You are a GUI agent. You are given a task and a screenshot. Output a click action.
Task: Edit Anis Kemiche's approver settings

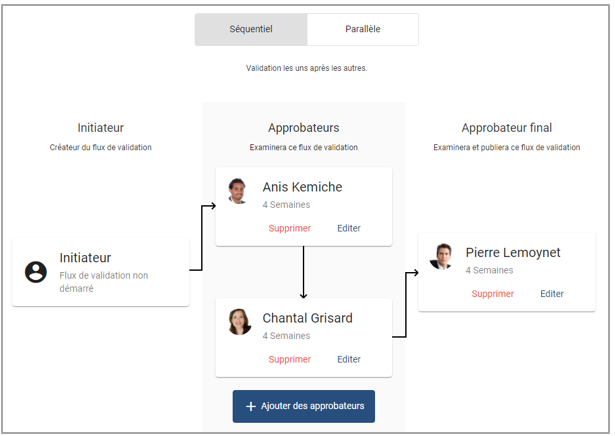click(x=349, y=228)
